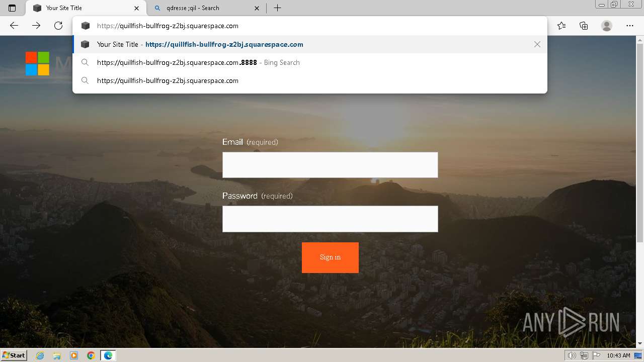
Task: Restore the browser window size
Action: click(x=614, y=5)
